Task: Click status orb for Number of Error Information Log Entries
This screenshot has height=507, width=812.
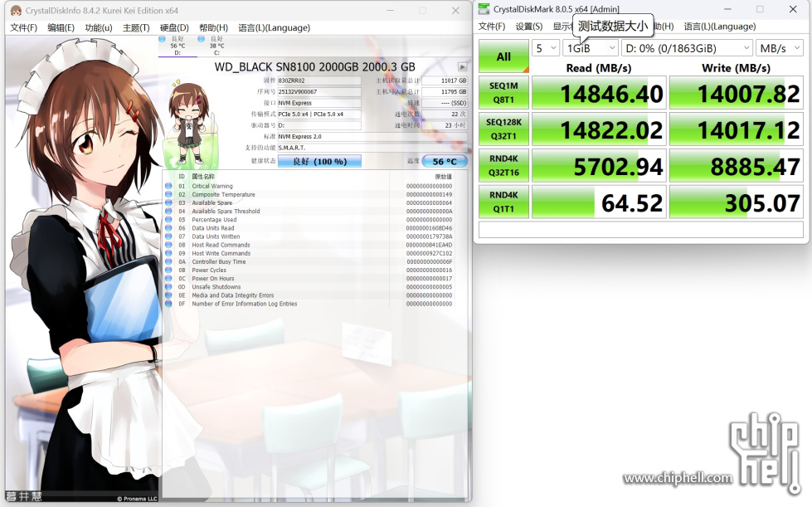Action: tap(168, 304)
